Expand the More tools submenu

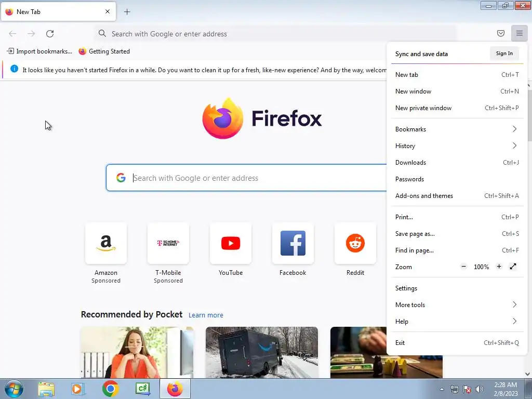click(457, 304)
